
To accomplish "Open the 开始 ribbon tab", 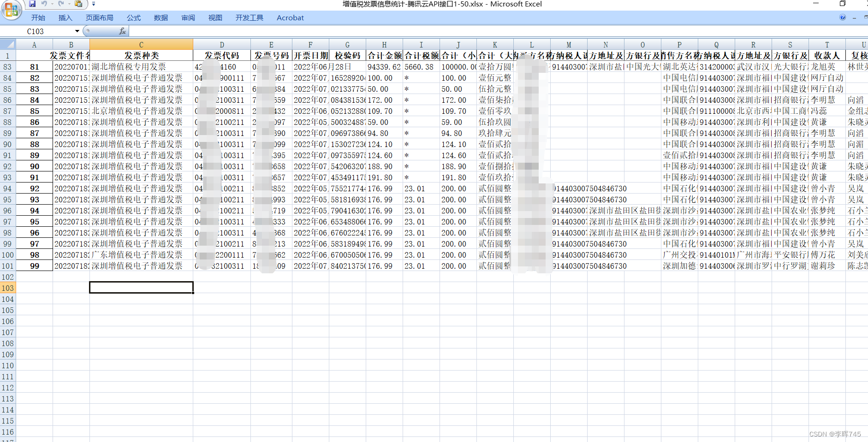I will (x=38, y=18).
